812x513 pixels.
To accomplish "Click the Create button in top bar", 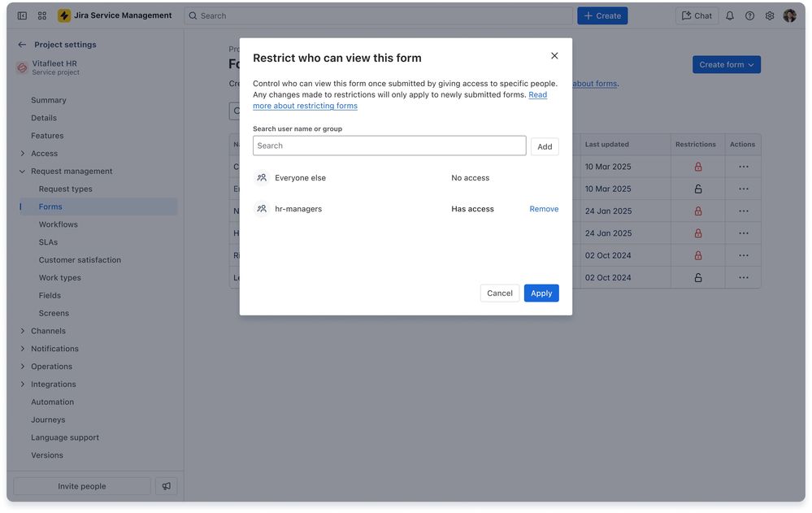I will pyautogui.click(x=602, y=15).
